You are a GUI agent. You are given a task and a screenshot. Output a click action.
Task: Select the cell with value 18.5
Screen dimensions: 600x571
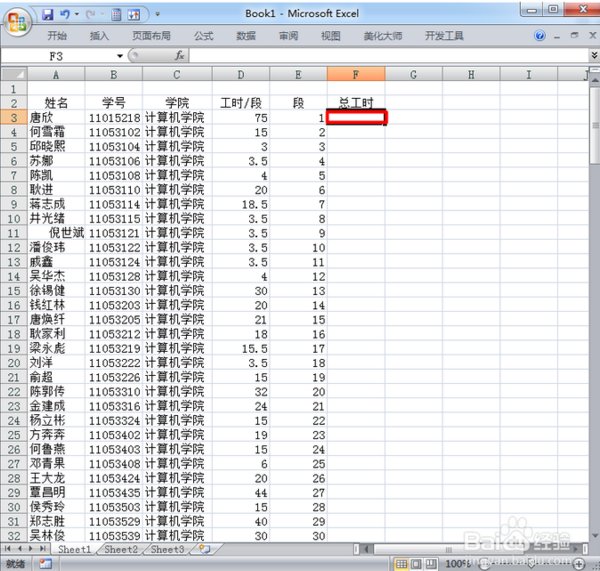(x=241, y=204)
